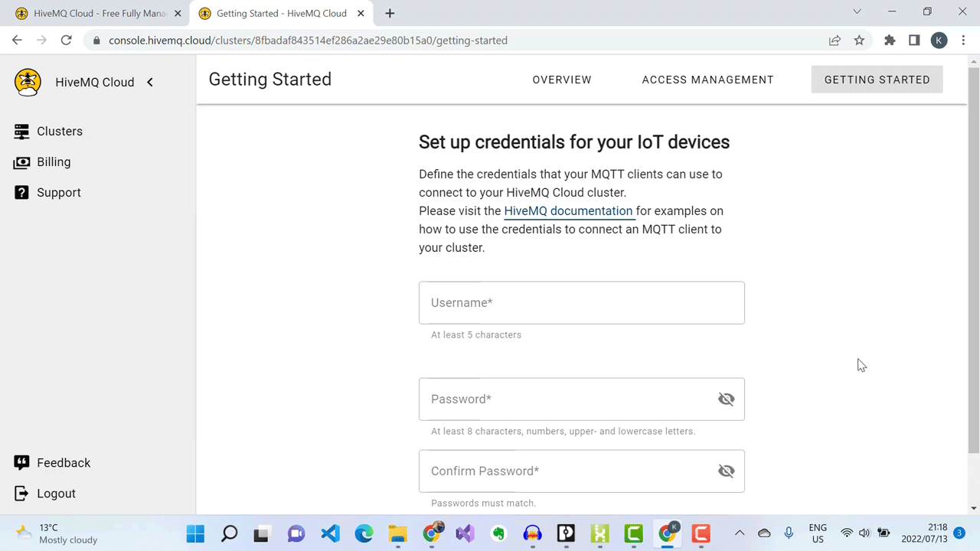Click the page vertical scrollbar

pyautogui.click(x=973, y=260)
